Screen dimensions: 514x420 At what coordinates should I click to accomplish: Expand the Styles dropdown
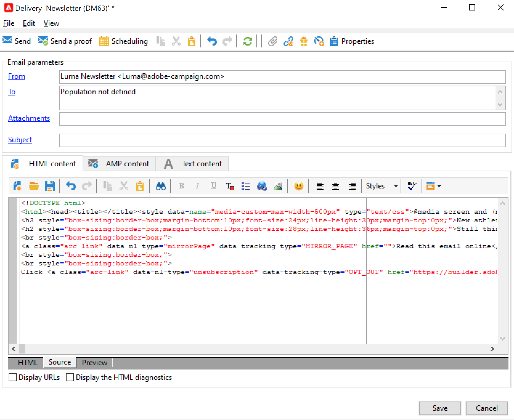(396, 186)
